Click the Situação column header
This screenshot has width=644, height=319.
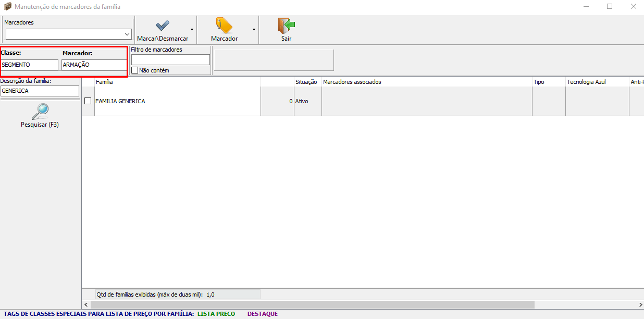[x=306, y=82]
